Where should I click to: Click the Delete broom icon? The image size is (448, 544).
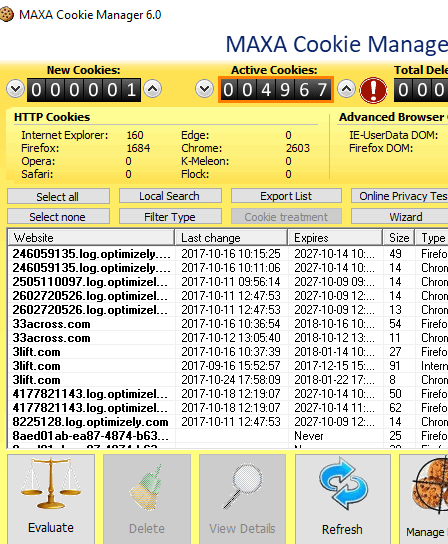click(x=146, y=487)
